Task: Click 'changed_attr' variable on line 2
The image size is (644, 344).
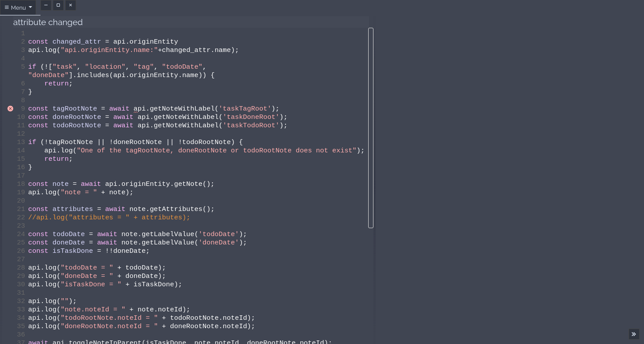Action: tap(77, 41)
